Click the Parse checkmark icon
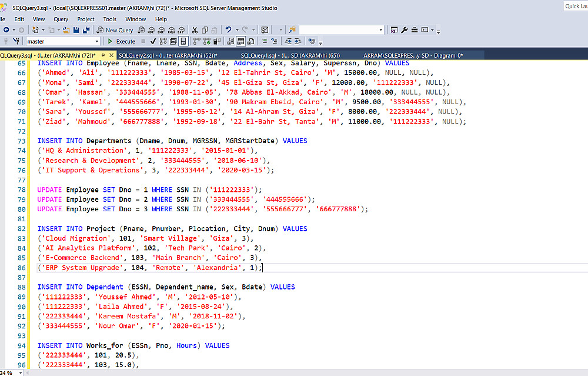Screen dimensions: 588x376 click(x=153, y=41)
